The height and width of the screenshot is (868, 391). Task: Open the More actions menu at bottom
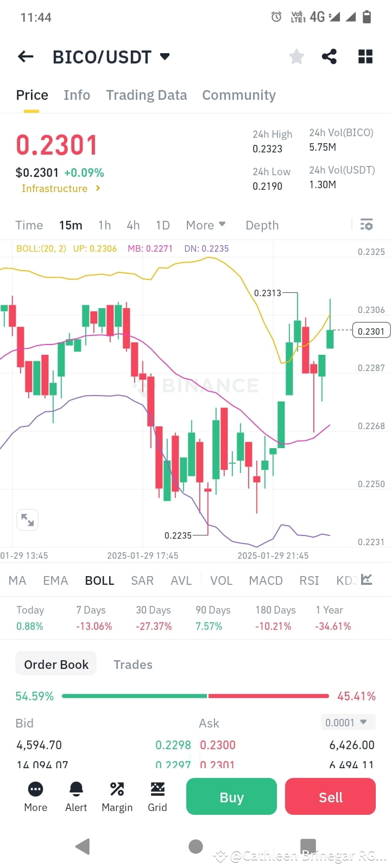(35, 795)
